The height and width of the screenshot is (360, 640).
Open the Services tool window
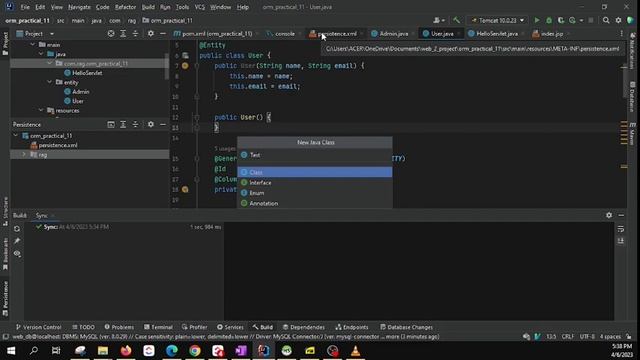coord(230,327)
